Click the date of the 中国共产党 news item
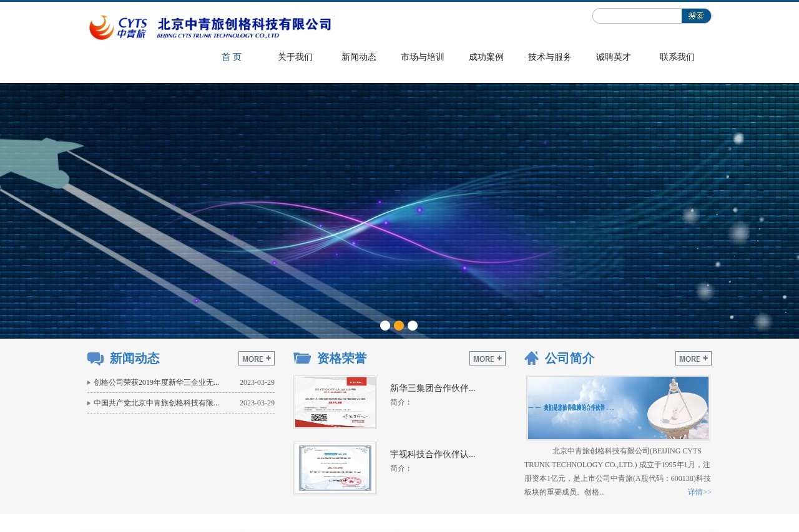The image size is (799, 532). [257, 403]
